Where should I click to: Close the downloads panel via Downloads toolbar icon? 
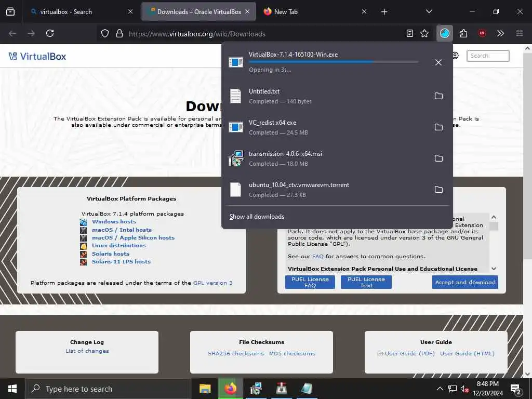click(445, 33)
